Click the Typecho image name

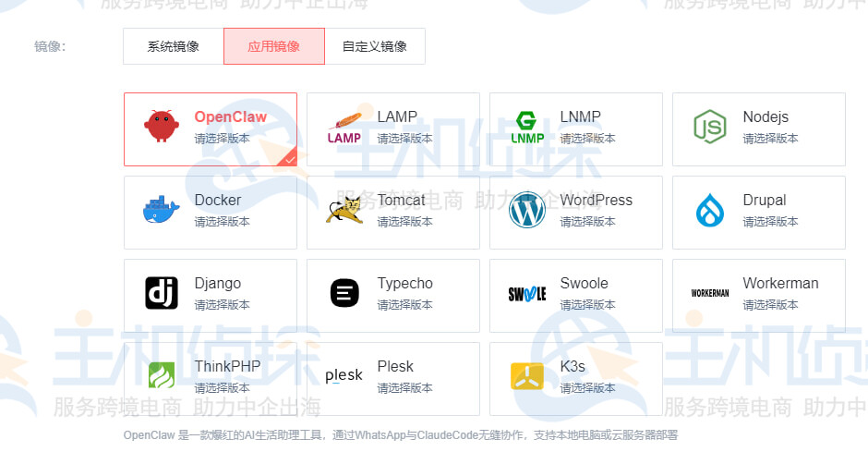pyautogui.click(x=404, y=284)
